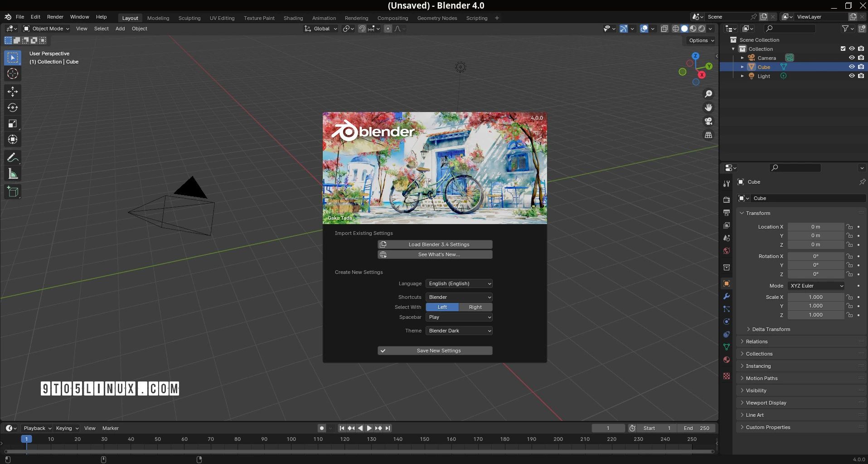This screenshot has height=464, width=868.
Task: Hide the Cube in viewport (eye icon)
Action: point(852,67)
